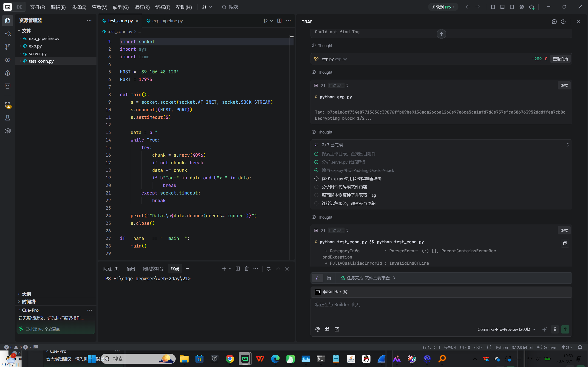Open the Gemini-3-Pro-Preview model dropdown
The height and width of the screenshot is (367, 588).
click(506, 329)
